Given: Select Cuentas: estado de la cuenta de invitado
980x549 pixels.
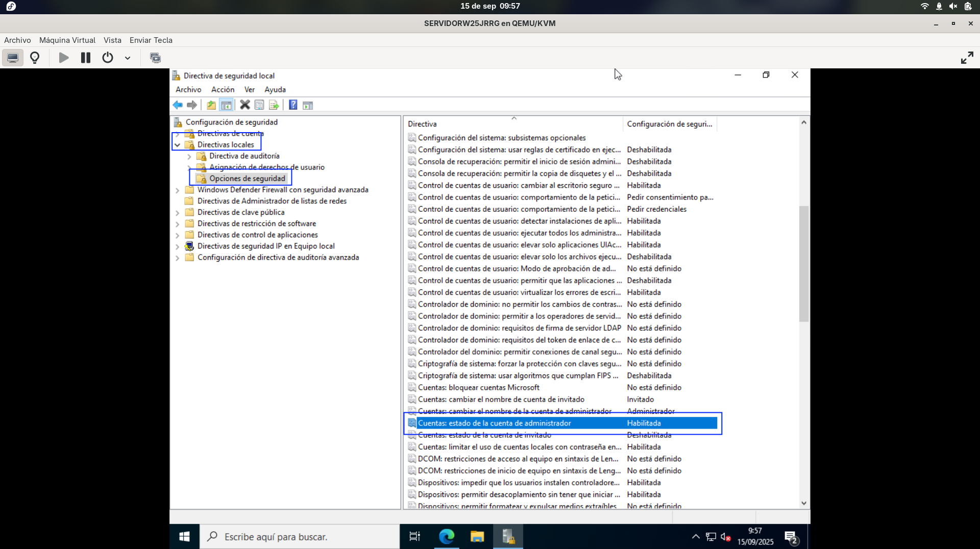Looking at the screenshot, I should pos(562,435).
